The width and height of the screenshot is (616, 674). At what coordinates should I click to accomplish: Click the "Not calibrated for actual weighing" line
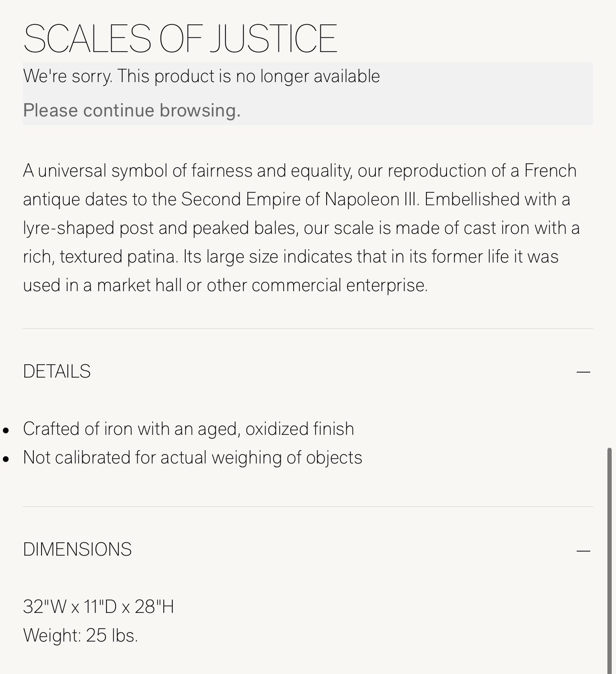pos(192,458)
